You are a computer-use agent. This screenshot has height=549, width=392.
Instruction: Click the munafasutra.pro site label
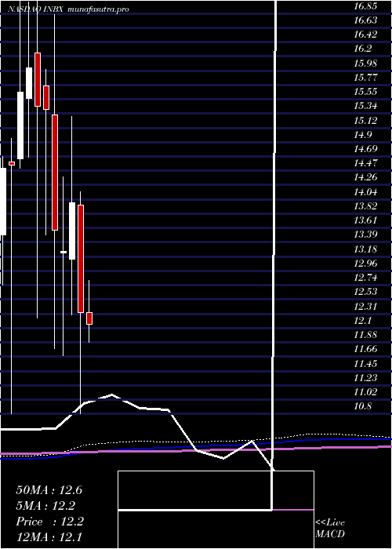point(97,9)
